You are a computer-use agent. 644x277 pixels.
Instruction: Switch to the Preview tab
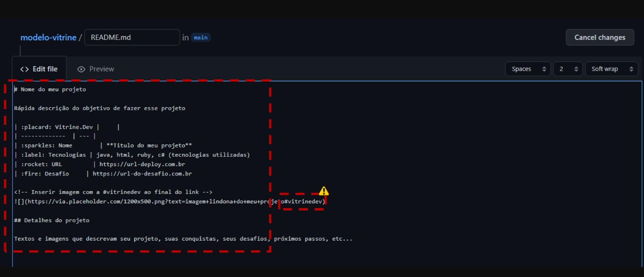coord(96,69)
